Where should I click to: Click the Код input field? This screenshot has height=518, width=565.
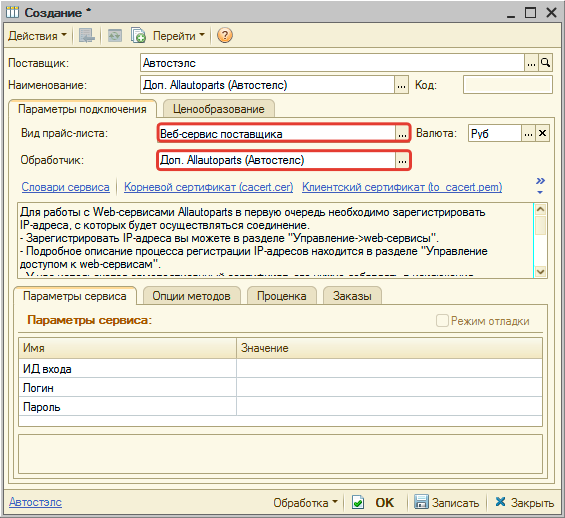[x=507, y=85]
